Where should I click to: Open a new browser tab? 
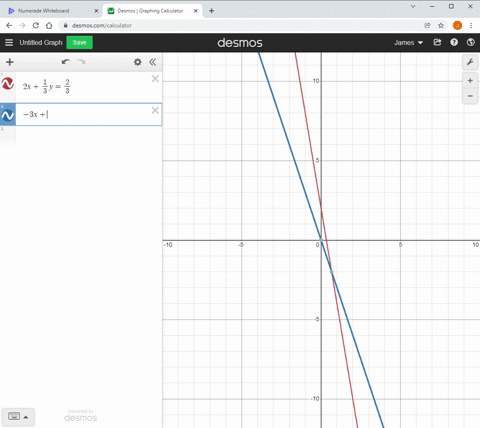click(211, 11)
